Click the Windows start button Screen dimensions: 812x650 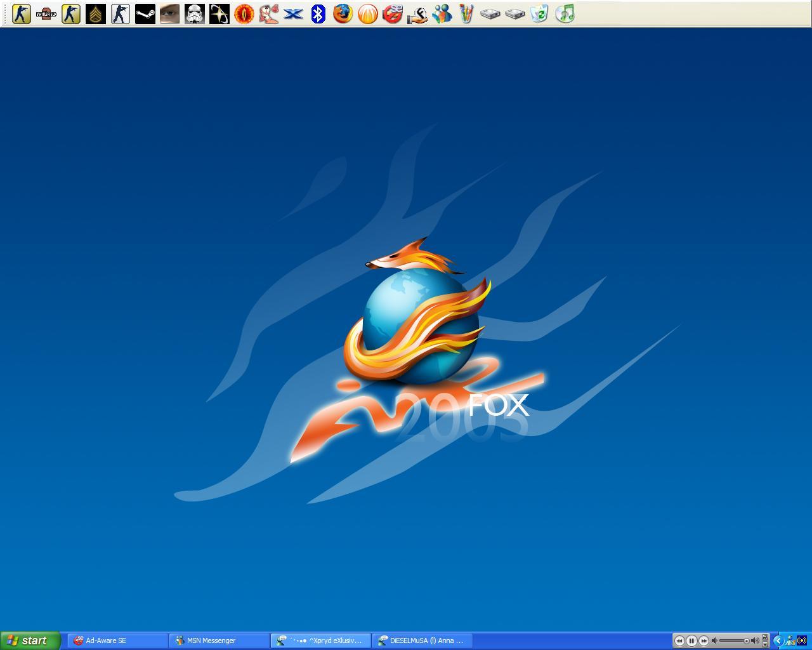point(30,640)
